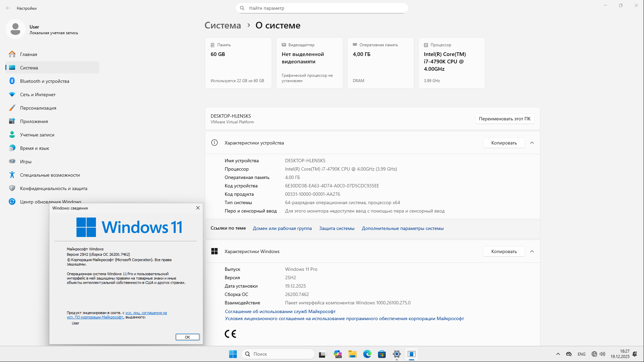Click the volume icon in system tray

coord(603,354)
